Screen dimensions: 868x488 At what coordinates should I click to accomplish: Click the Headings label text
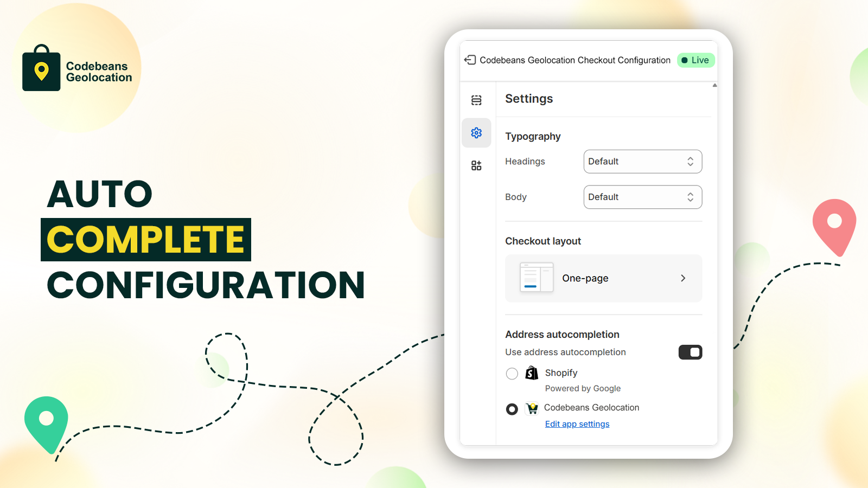tap(525, 162)
